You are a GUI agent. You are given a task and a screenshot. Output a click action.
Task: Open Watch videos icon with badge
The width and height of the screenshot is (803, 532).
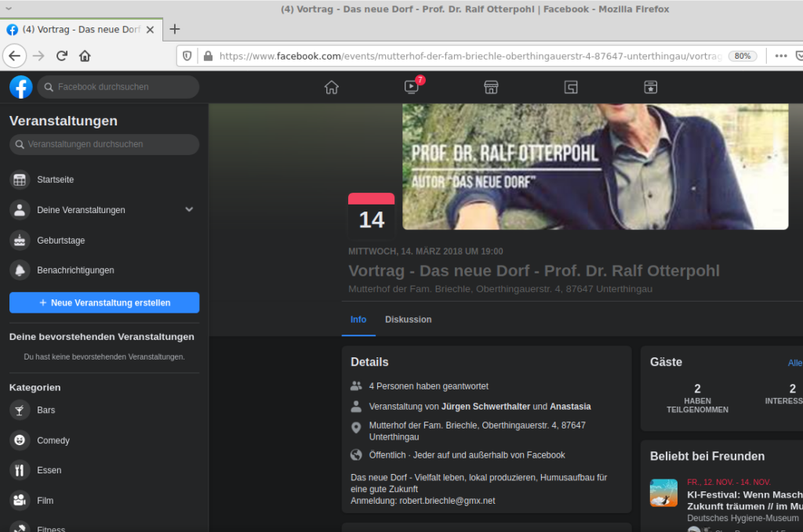click(x=411, y=87)
